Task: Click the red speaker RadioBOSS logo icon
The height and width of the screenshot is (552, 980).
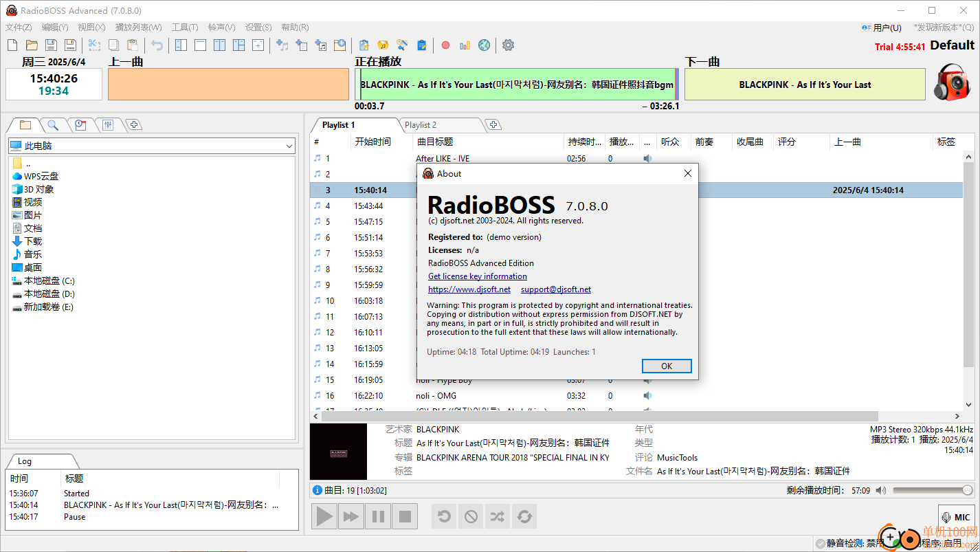Action: click(952, 82)
